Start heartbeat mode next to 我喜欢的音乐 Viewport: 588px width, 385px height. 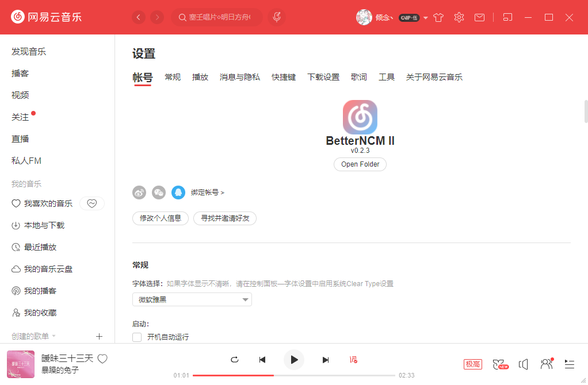pos(92,203)
